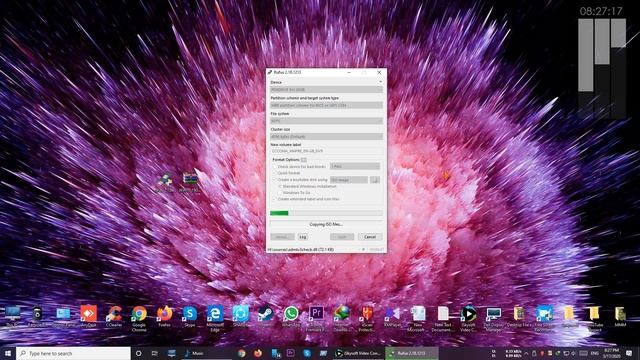Open the Device dropdown in Rufus
This screenshot has width=640, height=360.
(326, 89)
